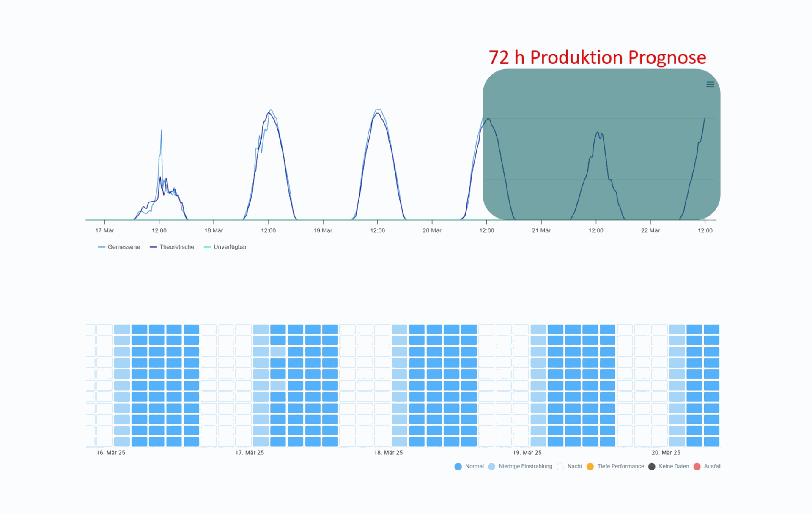
Task: Click the orange Tiefe Performance legend dot
Action: pyautogui.click(x=590, y=466)
